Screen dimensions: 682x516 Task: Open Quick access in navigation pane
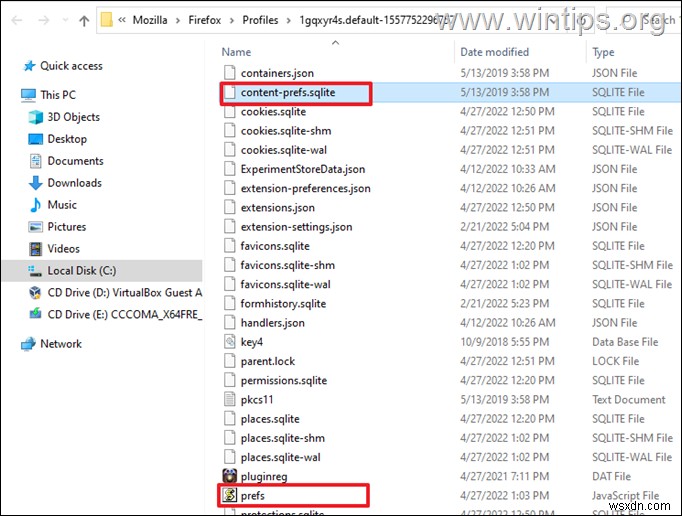point(71,66)
